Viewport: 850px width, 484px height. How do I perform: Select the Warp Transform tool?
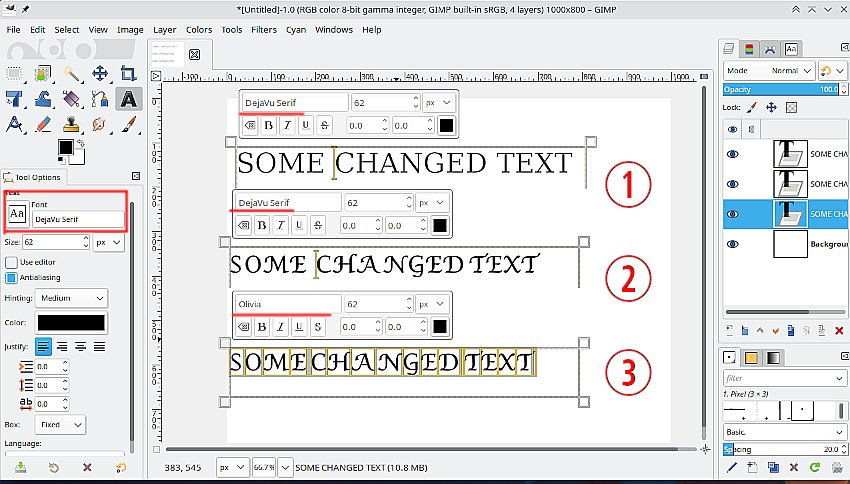(43, 99)
